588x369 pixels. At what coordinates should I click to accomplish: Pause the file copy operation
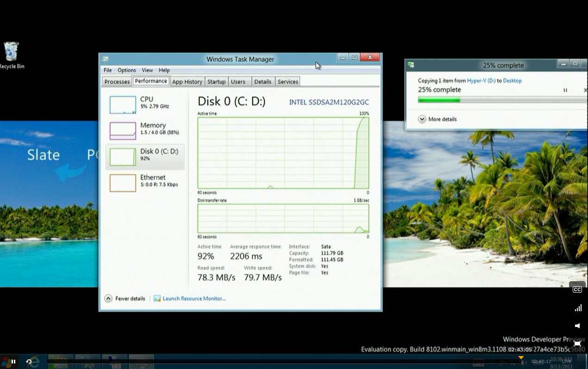565,90
